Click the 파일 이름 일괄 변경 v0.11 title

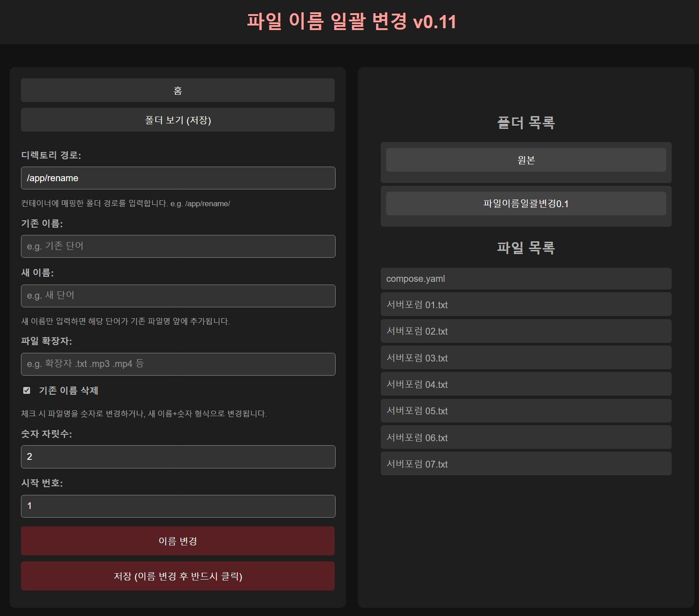click(351, 21)
